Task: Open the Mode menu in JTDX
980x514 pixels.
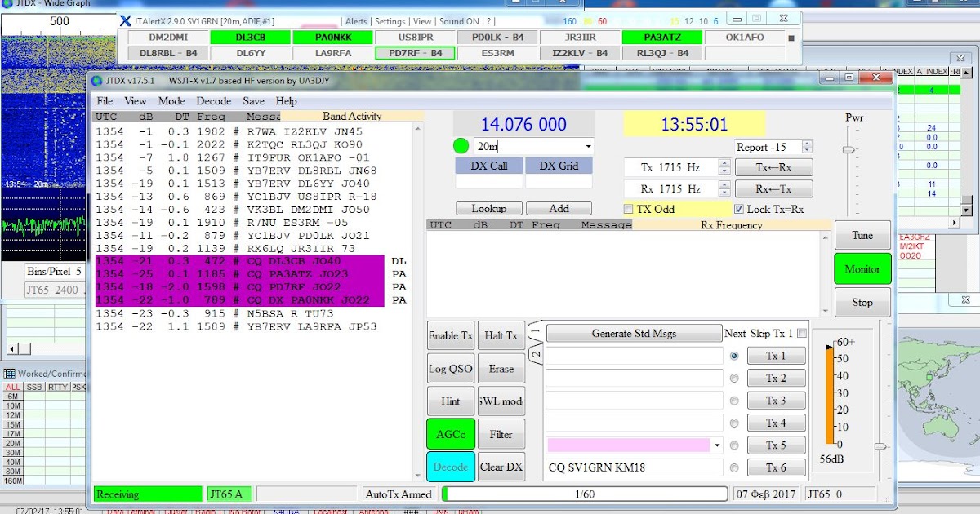Action: [x=170, y=101]
